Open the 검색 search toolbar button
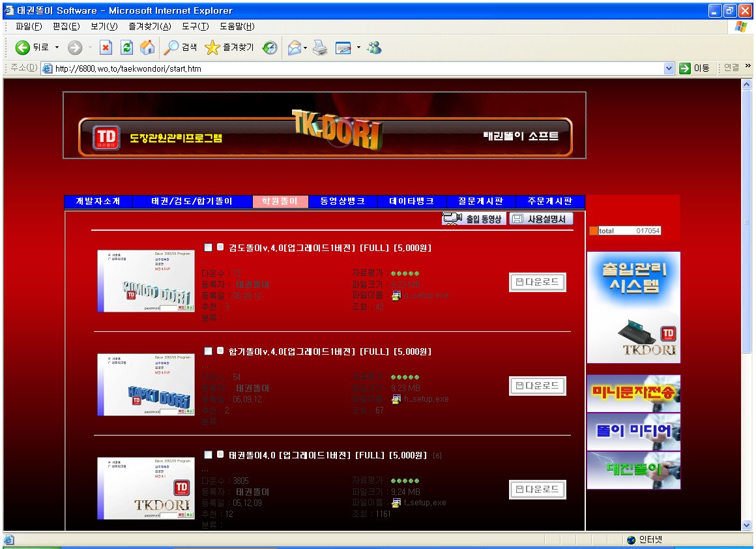The image size is (756, 549). pyautogui.click(x=181, y=48)
